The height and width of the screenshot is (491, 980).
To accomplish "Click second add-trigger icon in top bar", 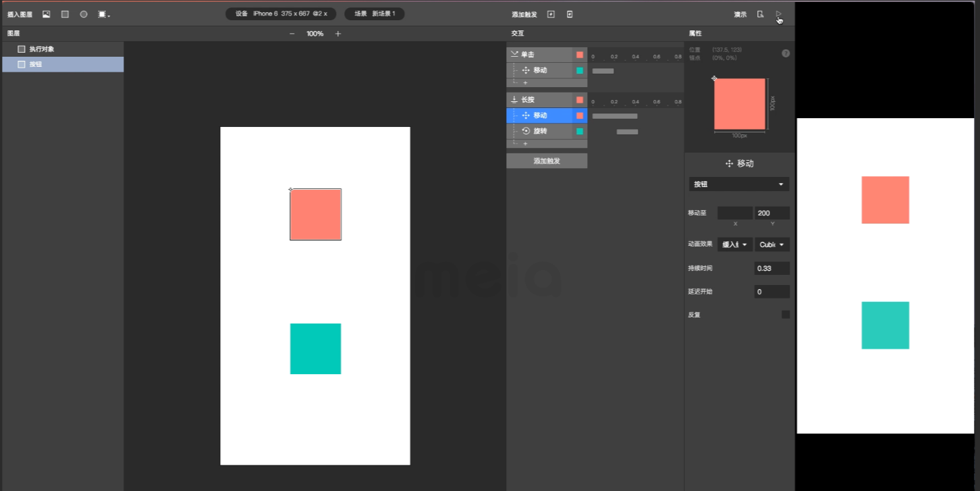I will [570, 14].
